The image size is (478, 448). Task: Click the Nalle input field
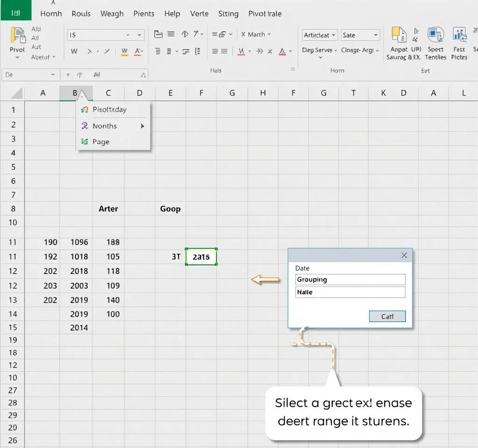point(350,292)
